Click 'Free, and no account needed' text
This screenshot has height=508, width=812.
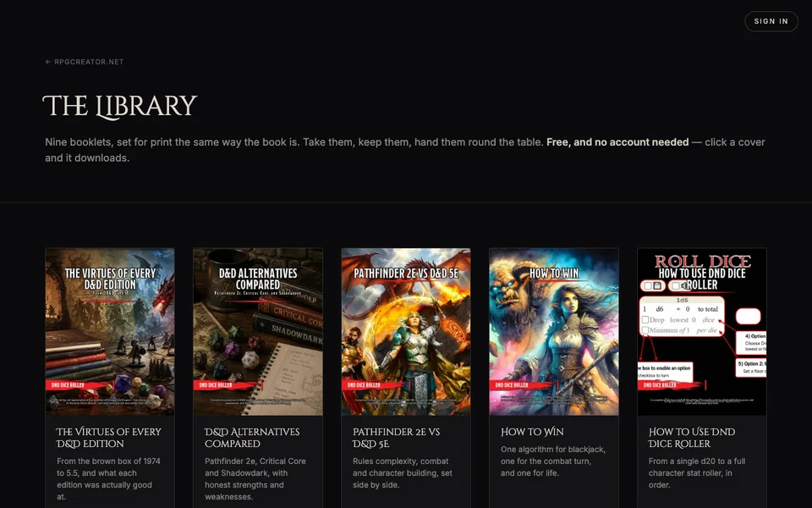click(x=617, y=142)
